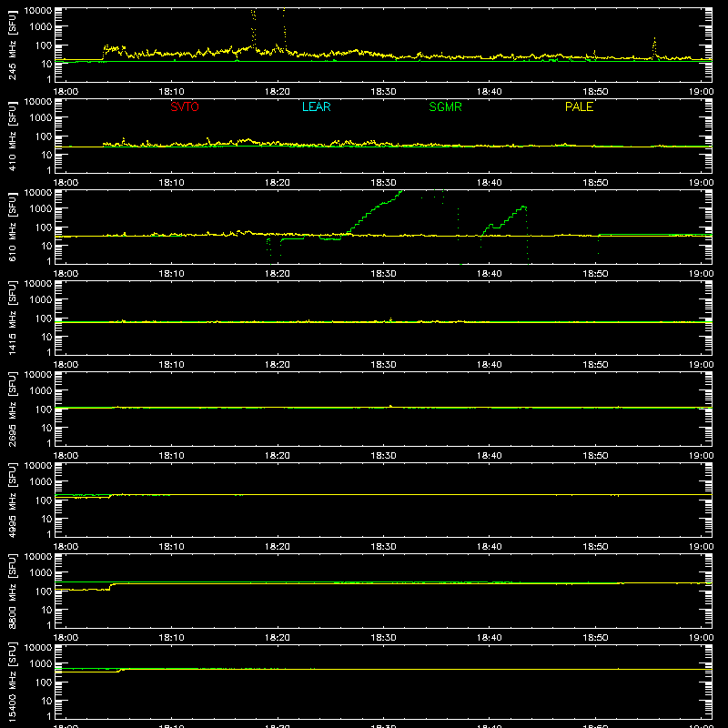Click the 10000 y-axis label of 245 MHz plot
728x728 pixels.
pyautogui.click(x=38, y=11)
